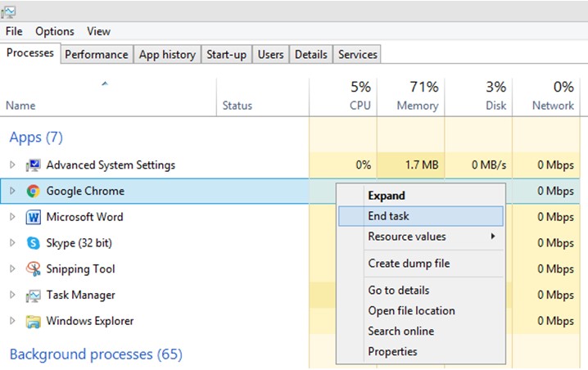588x370 pixels.
Task: Click the Google Chrome logo icon
Action: point(33,192)
